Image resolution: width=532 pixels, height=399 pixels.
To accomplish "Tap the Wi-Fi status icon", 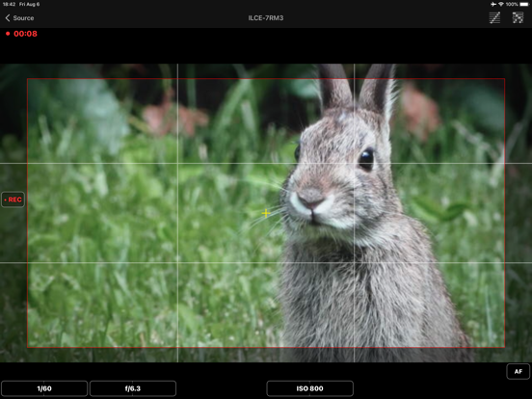I will tap(501, 4).
